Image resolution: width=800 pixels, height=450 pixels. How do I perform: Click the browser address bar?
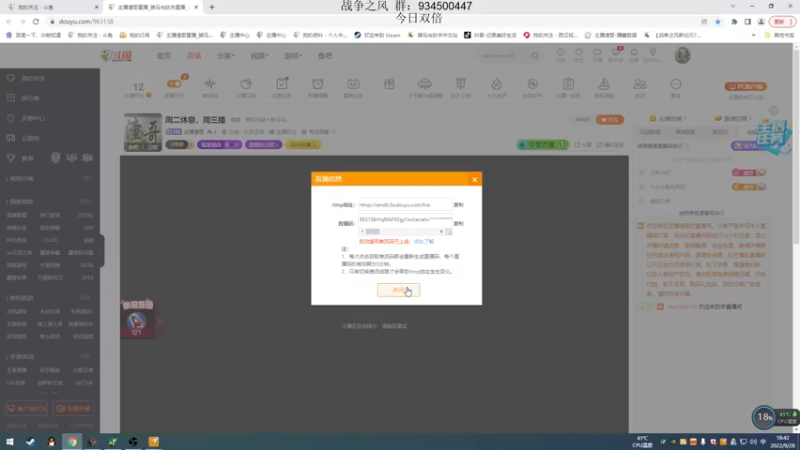pos(372,21)
